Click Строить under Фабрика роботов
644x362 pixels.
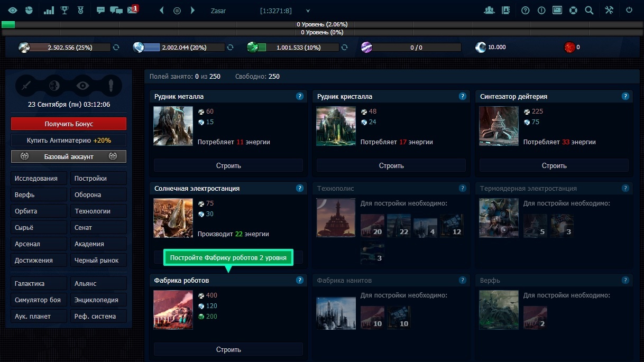(x=228, y=349)
